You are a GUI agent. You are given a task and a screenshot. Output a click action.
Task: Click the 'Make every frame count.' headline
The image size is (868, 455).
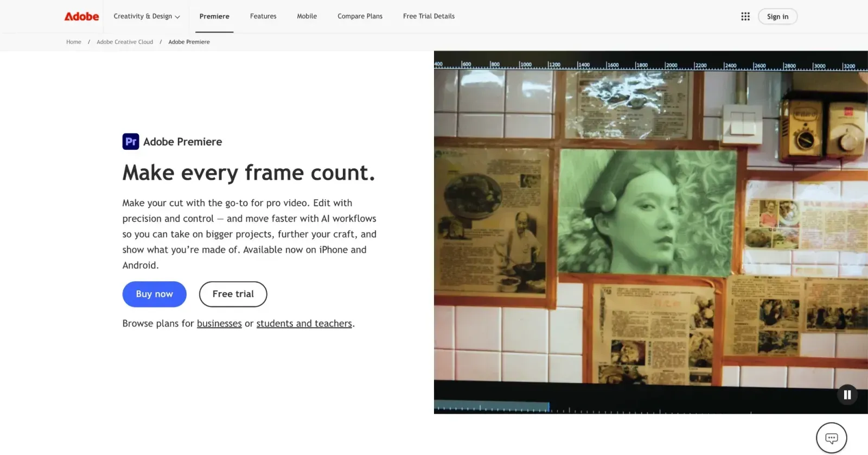coord(249,173)
